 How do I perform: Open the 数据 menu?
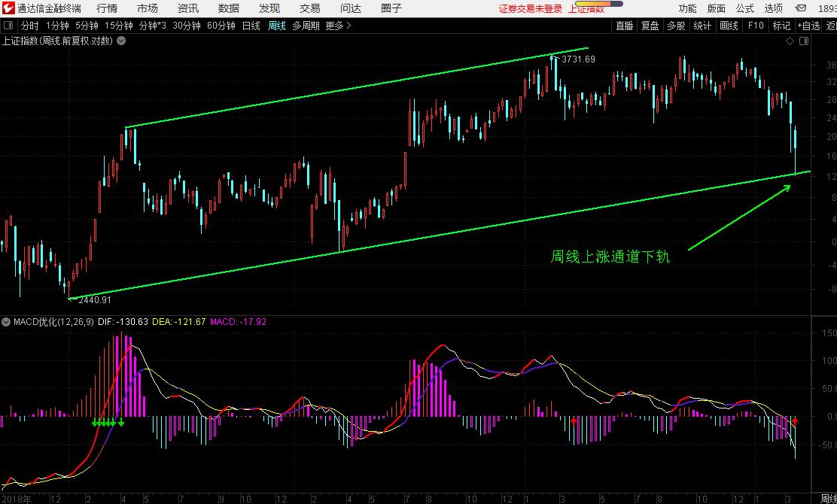click(x=229, y=8)
